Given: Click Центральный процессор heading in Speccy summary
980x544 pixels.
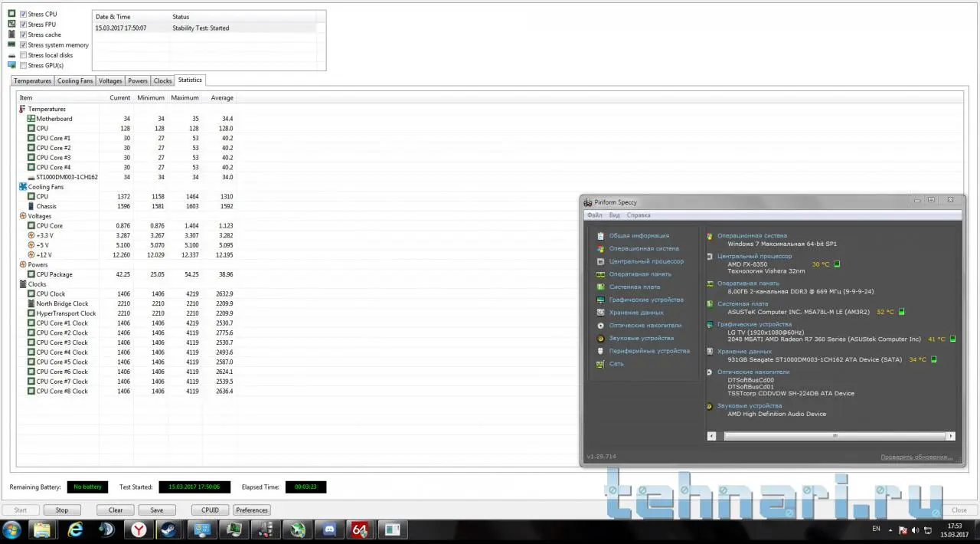Looking at the screenshot, I should click(x=754, y=256).
